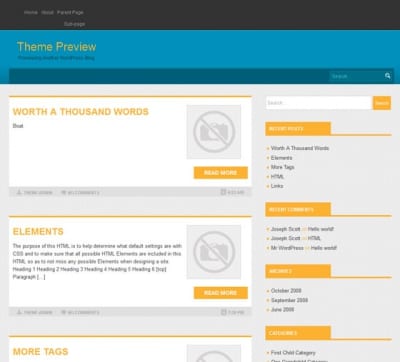The width and height of the screenshot is (400, 362).
Task: Open Worth A Thousand Words in Recent Posts
Action: 300,148
